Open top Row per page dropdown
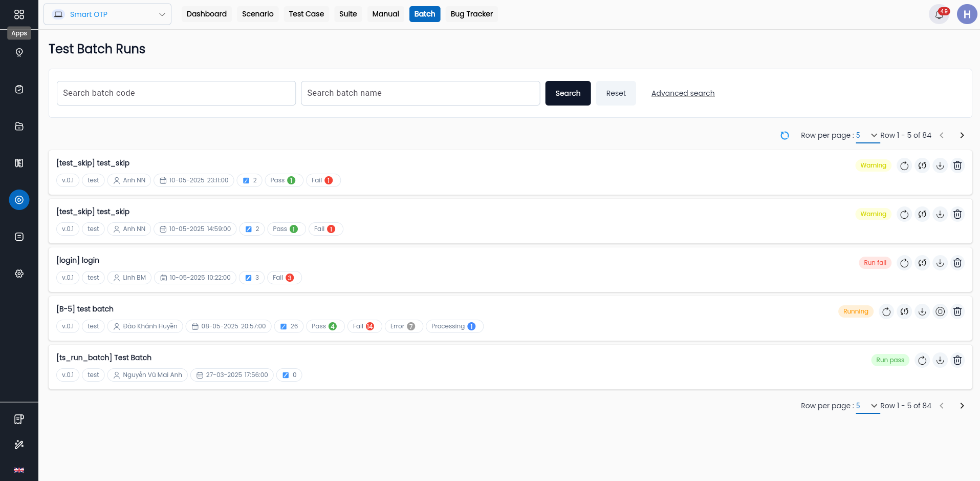The height and width of the screenshot is (481, 980). coord(867,136)
